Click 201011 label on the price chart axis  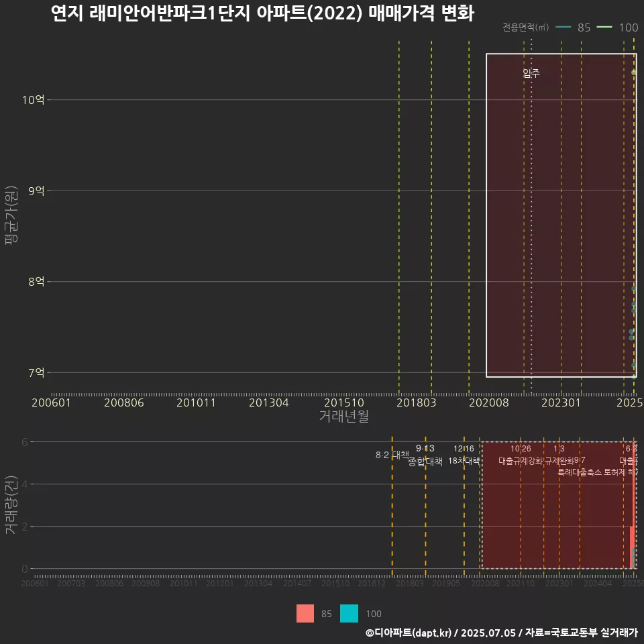pyautogui.click(x=196, y=402)
